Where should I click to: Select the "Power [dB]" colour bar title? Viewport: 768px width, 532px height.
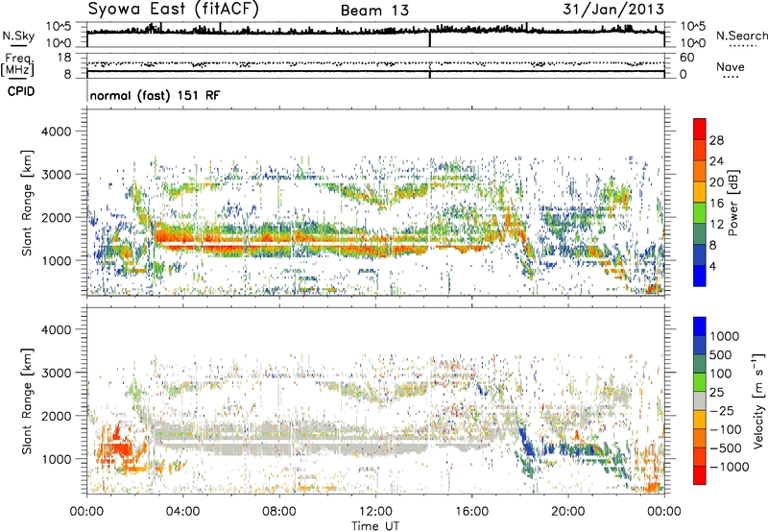[x=733, y=203]
